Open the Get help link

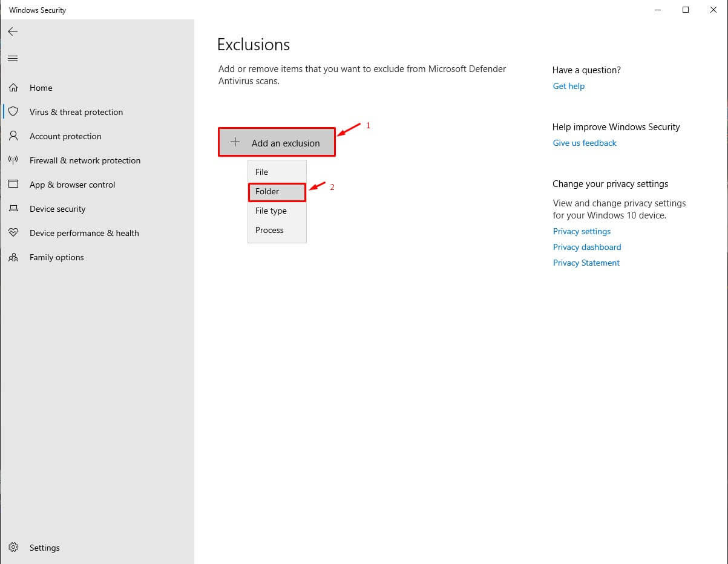(x=568, y=86)
